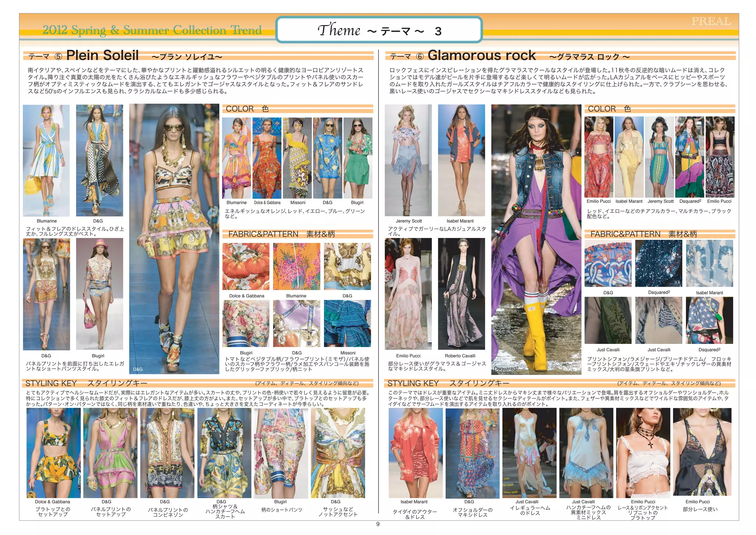Open the Just Cavalli handkerchief hem mini dress photo
The height and width of the screenshot is (535, 756).
(x=586, y=453)
